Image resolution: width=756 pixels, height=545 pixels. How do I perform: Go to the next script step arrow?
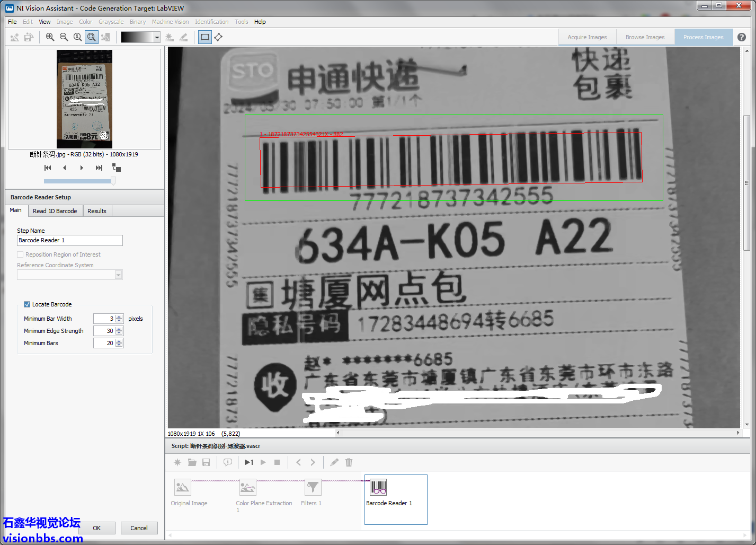coord(313,462)
